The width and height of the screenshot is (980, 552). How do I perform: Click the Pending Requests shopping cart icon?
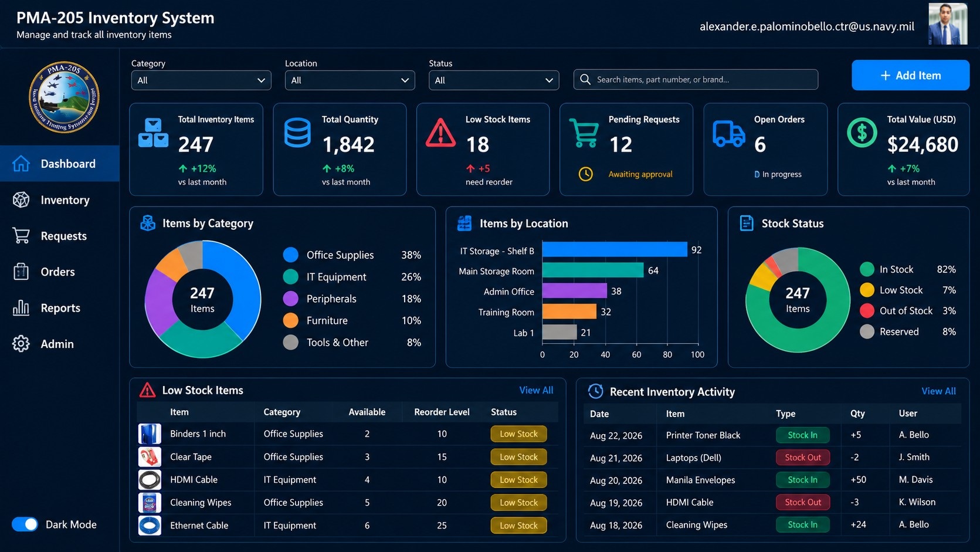click(x=584, y=133)
